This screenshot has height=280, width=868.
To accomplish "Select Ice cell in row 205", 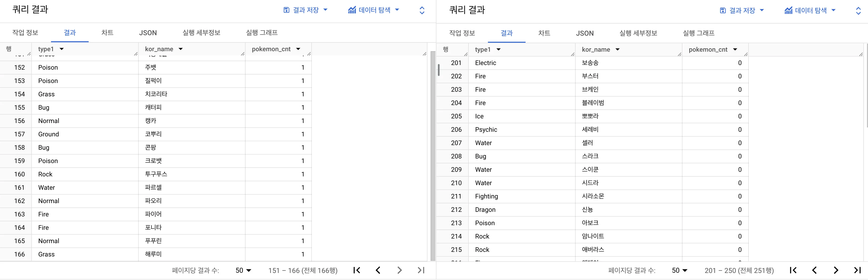I will 522,116.
